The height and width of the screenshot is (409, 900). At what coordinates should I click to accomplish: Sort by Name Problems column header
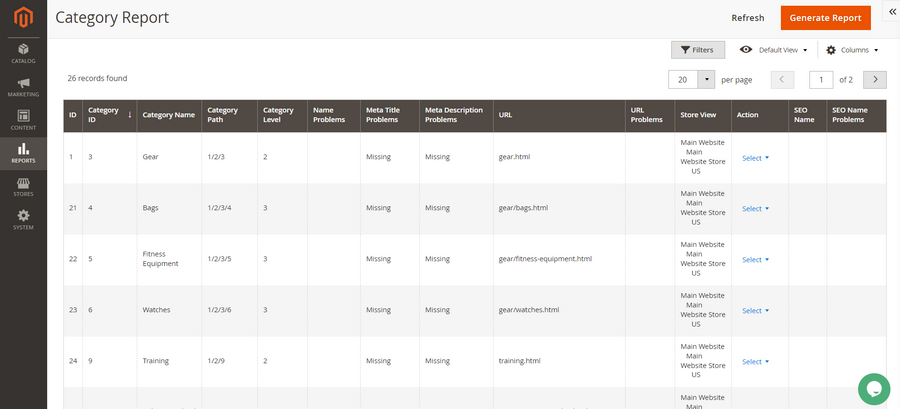click(x=334, y=115)
